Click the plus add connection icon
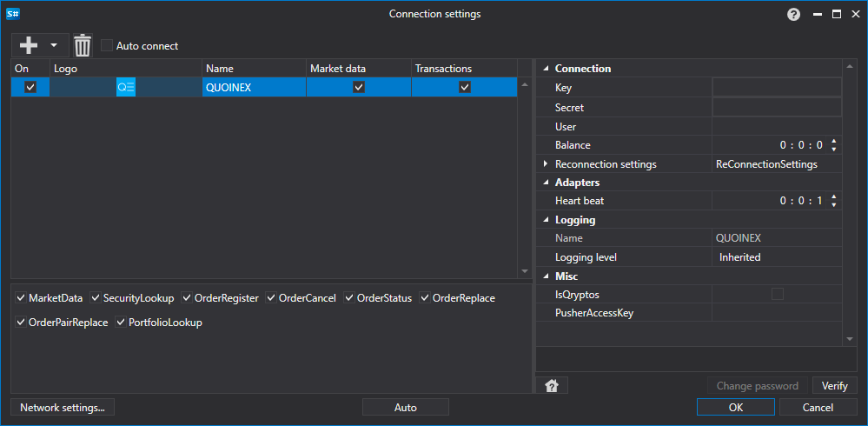Image resolution: width=868 pixels, height=426 pixels. pyautogui.click(x=28, y=45)
